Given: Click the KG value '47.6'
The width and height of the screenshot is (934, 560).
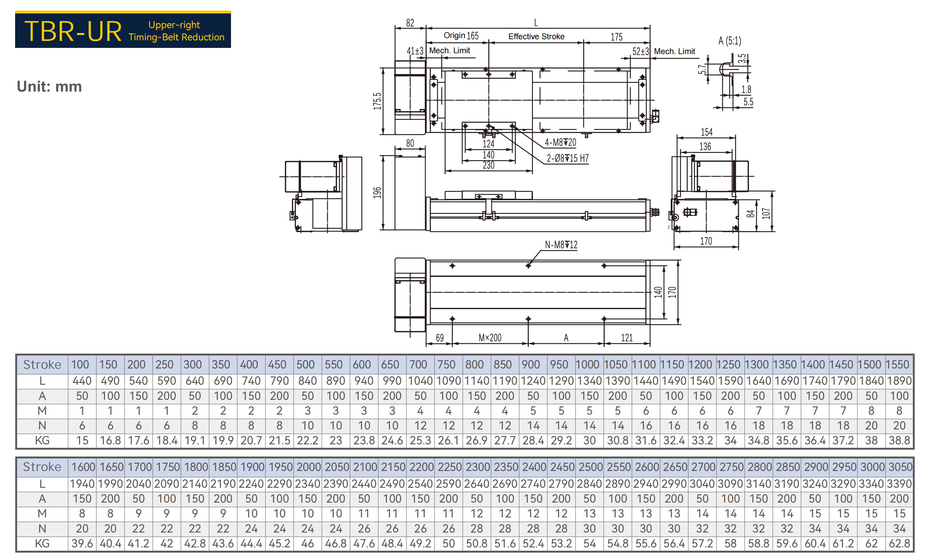Looking at the screenshot, I should point(364,543).
